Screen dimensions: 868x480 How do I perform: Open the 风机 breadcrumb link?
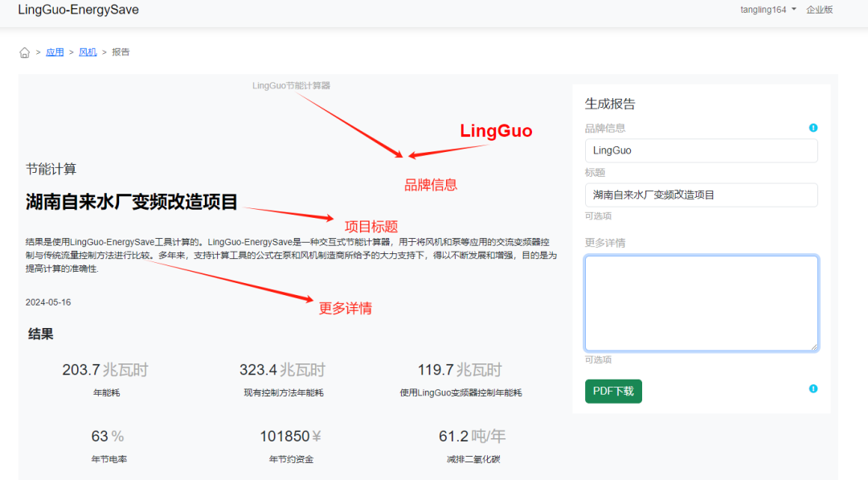tap(88, 52)
